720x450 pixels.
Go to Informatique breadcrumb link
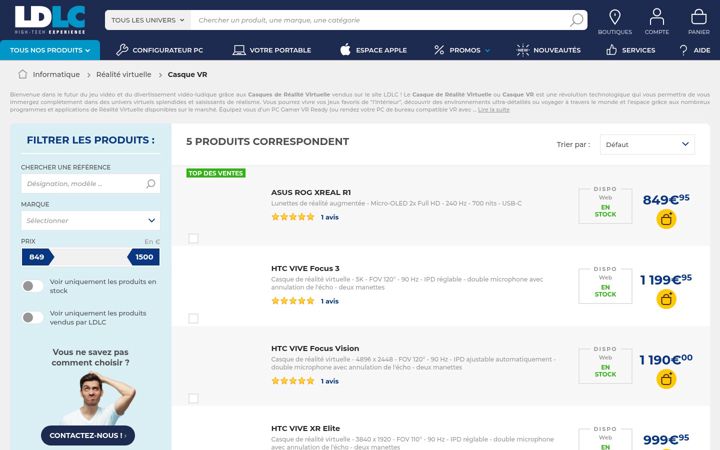[56, 74]
